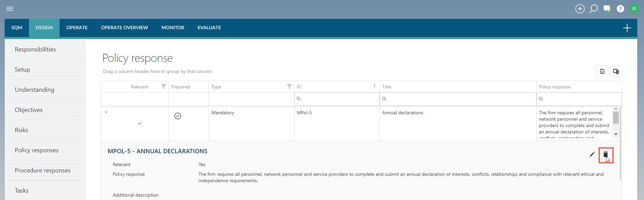Screen dimensions: 644x200
Task: Switch to the OPERATE OVERVIEW tab
Action: 124,28
